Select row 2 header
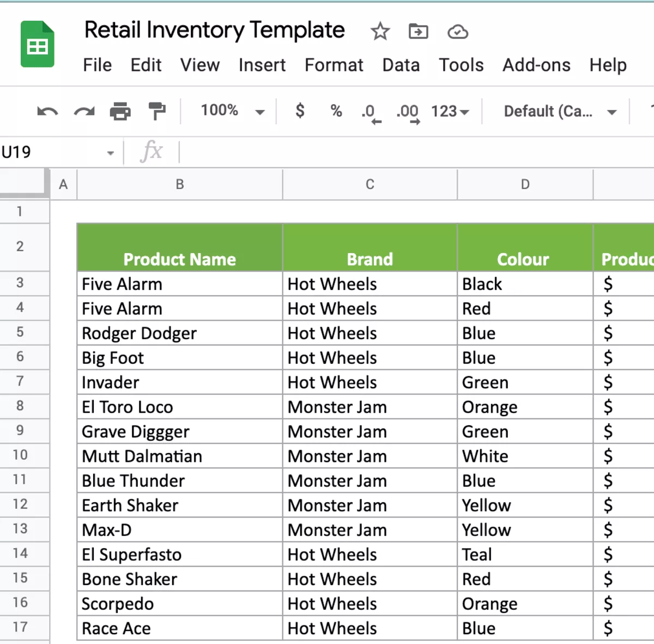This screenshot has width=654, height=644. click(25, 247)
